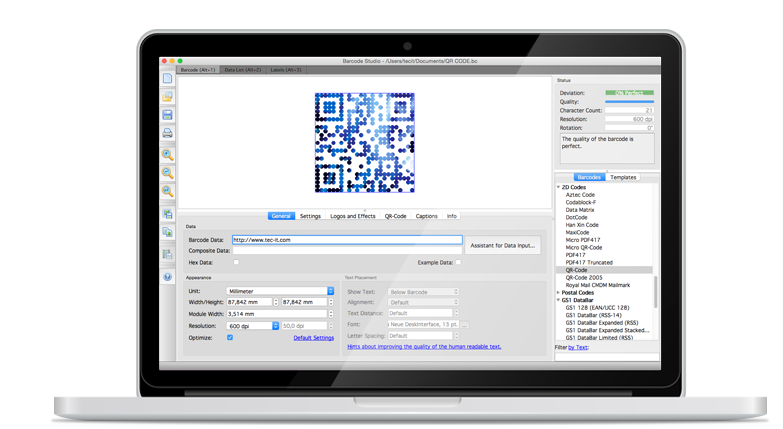783x429 pixels.
Task: Click the Zoom In magnifier icon
Action: pos(167,155)
